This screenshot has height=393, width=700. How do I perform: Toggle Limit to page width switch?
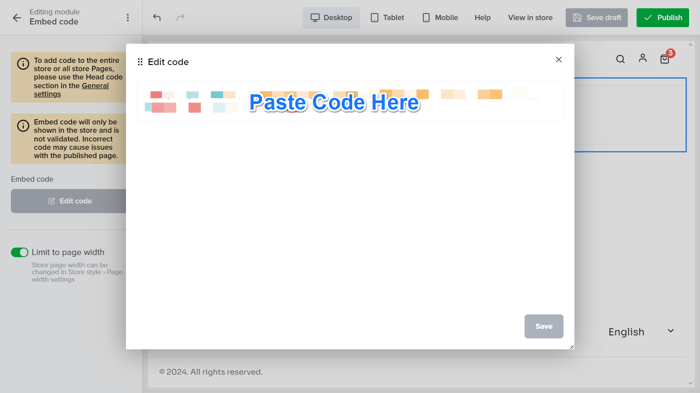click(20, 252)
